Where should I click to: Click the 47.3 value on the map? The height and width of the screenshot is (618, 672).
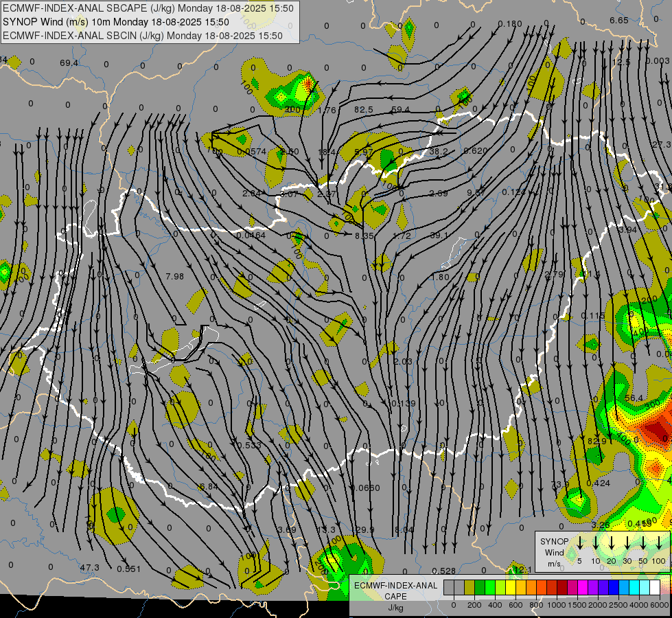tap(89, 567)
